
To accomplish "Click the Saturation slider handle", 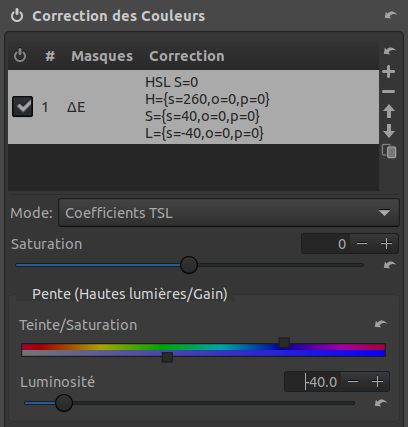I will (189, 265).
